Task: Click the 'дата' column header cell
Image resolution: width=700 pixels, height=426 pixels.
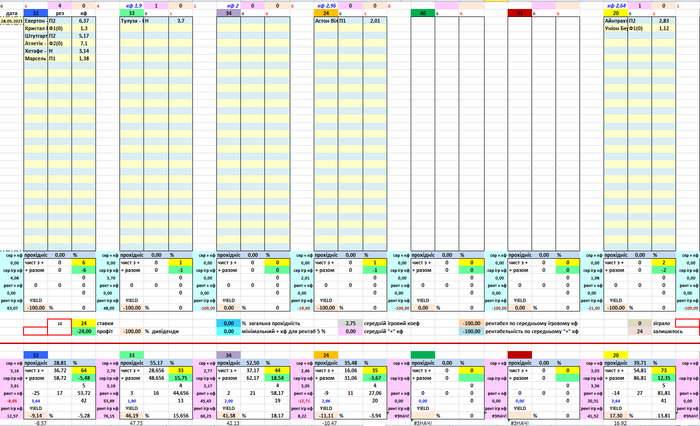Action: click(12, 13)
